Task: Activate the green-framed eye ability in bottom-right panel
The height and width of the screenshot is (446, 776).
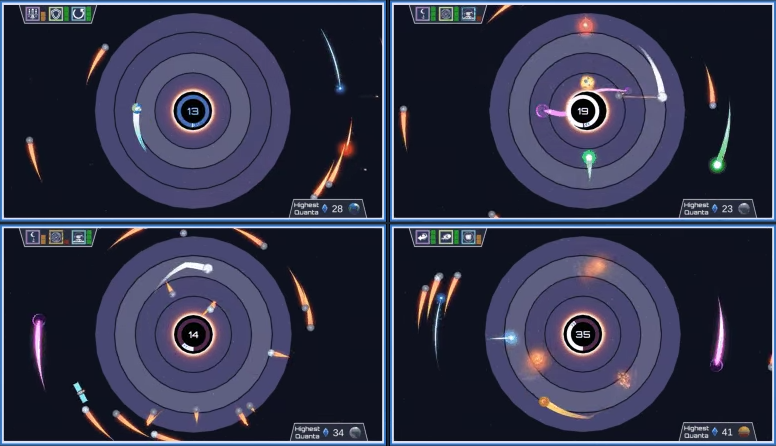Action: coord(445,237)
